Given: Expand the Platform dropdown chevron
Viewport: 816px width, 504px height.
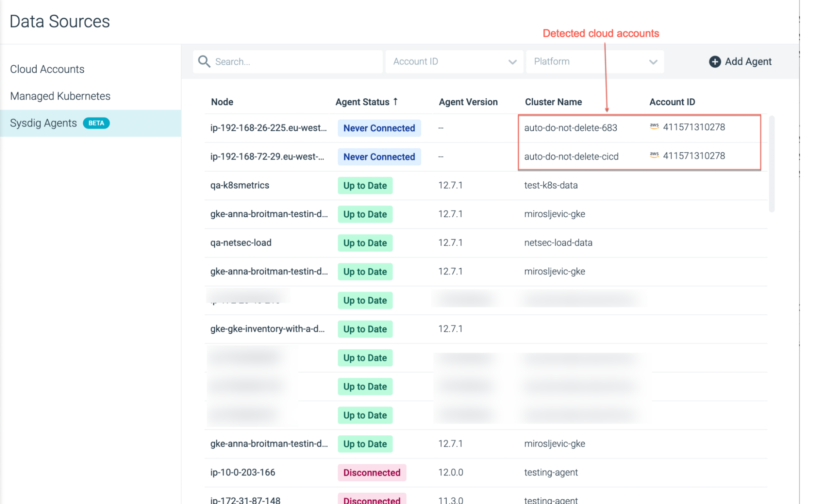Looking at the screenshot, I should click(x=653, y=62).
